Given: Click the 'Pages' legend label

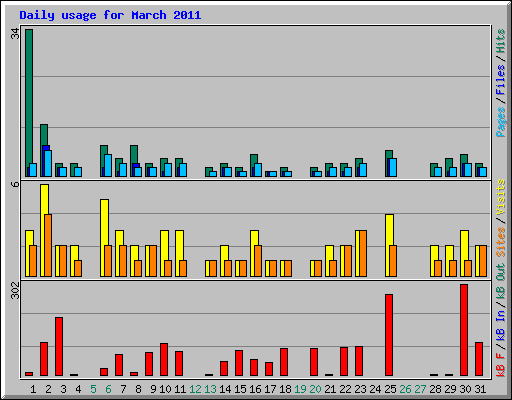Looking at the screenshot, I should pos(500,122).
